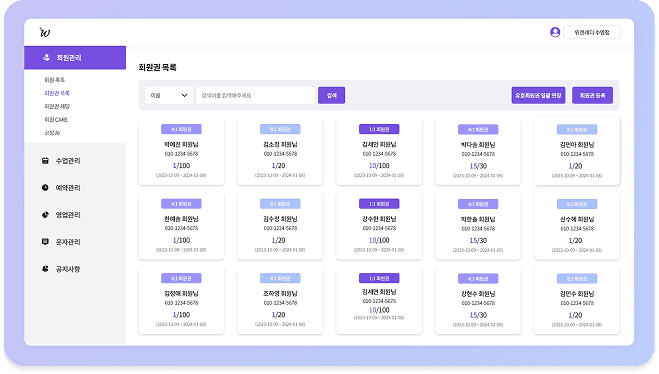659x374 pixels.
Task: Open 강수현 회원님 membership card
Action: coord(379,226)
